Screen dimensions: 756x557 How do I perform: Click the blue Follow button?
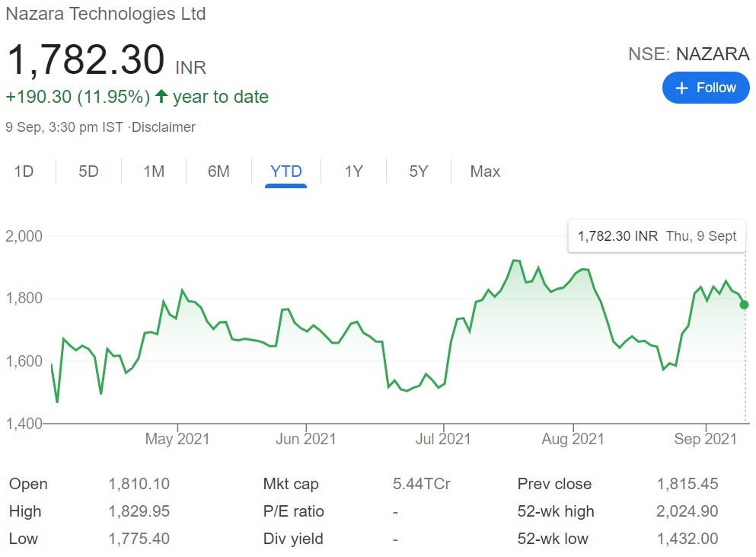tap(706, 88)
